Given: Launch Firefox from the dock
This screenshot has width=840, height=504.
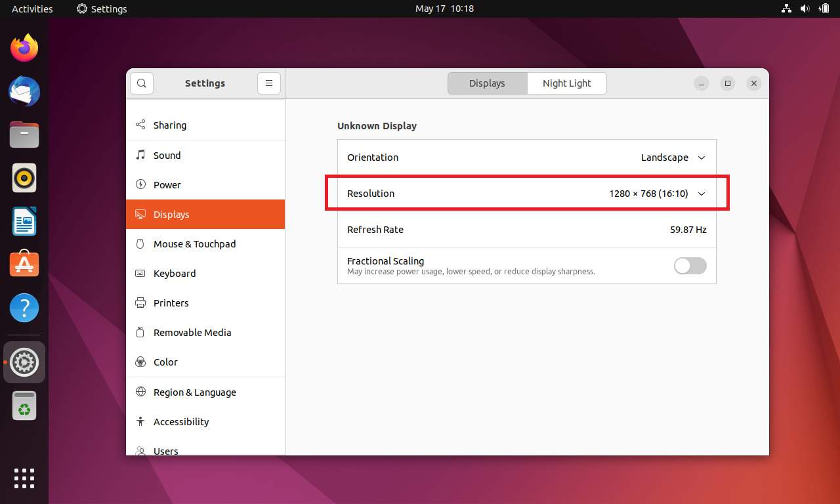Looking at the screenshot, I should coord(24,47).
